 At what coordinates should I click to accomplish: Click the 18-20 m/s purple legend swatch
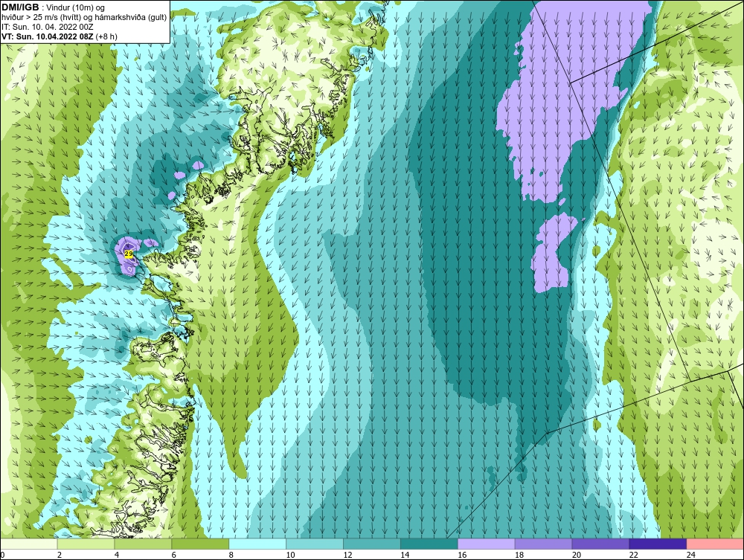coord(543,544)
